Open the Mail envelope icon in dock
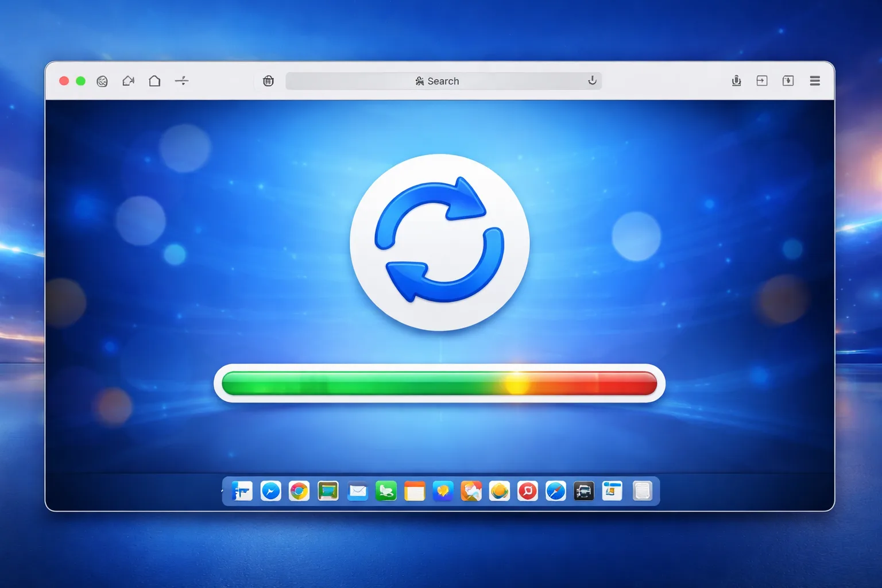 pos(358,491)
